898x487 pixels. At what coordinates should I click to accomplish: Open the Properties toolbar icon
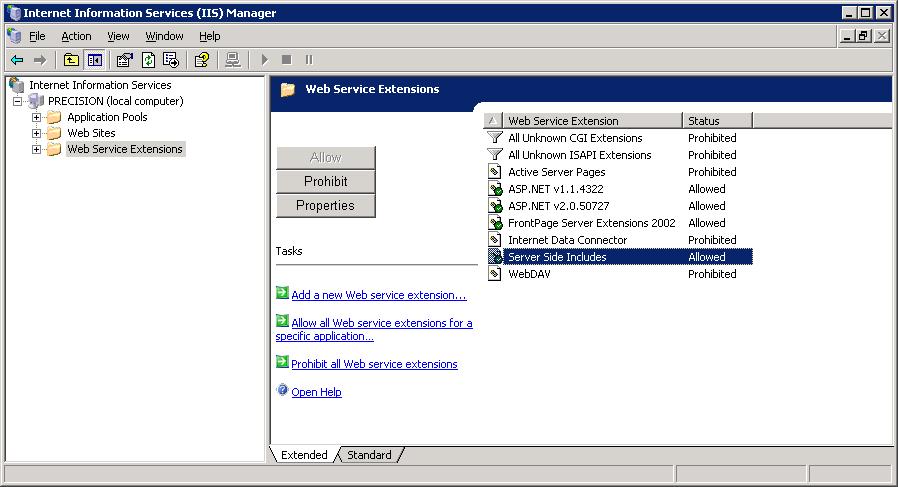click(124, 60)
